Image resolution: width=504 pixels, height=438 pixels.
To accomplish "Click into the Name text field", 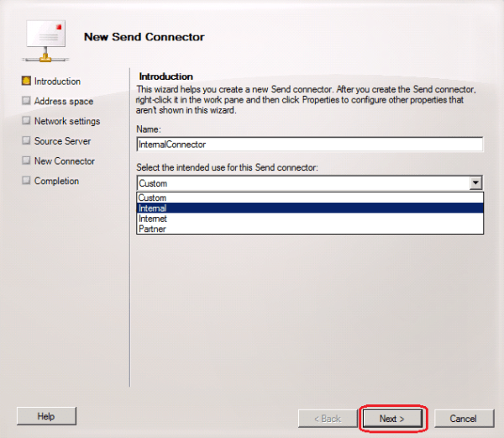I will (309, 145).
